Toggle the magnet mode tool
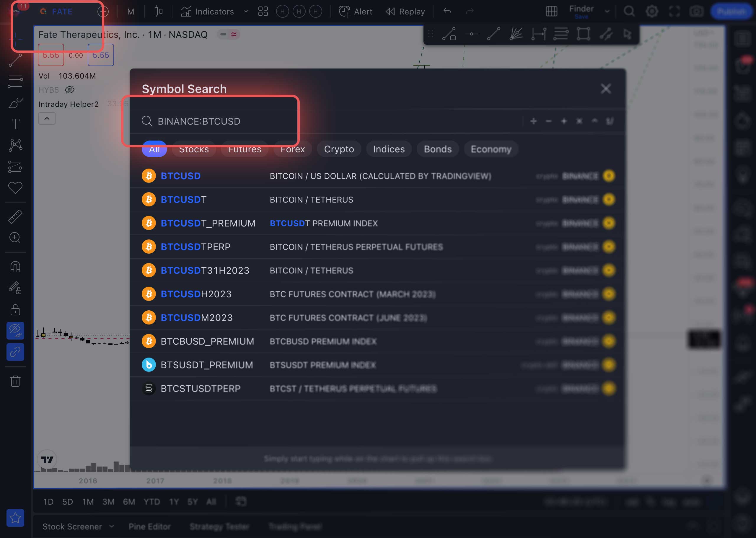This screenshot has width=756, height=538. 15,267
